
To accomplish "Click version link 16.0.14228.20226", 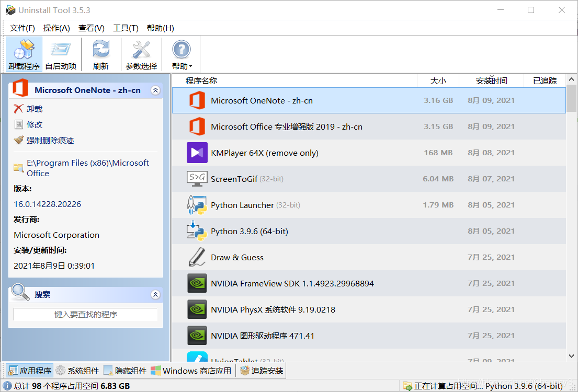I will [x=47, y=204].
